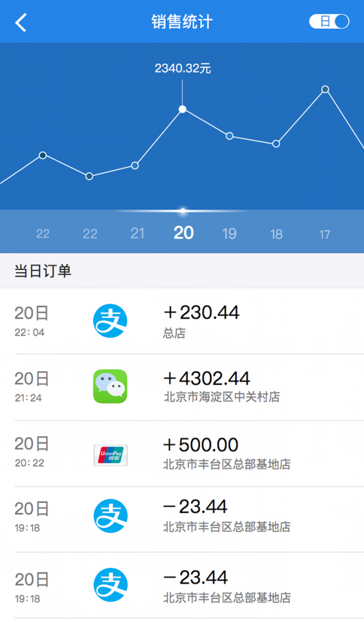Image resolution: width=364 pixels, height=622 pixels.
Task: Select the chart point above the second 22
Action: 90,176
